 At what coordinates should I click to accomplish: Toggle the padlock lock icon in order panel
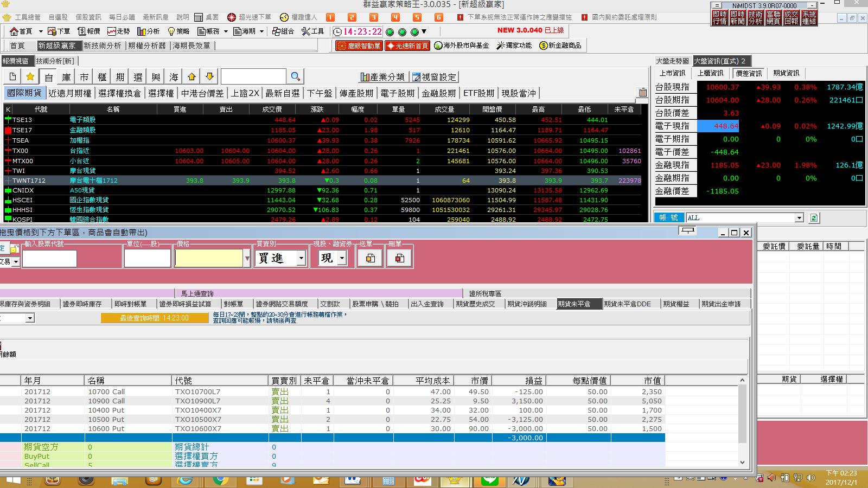click(x=15, y=248)
